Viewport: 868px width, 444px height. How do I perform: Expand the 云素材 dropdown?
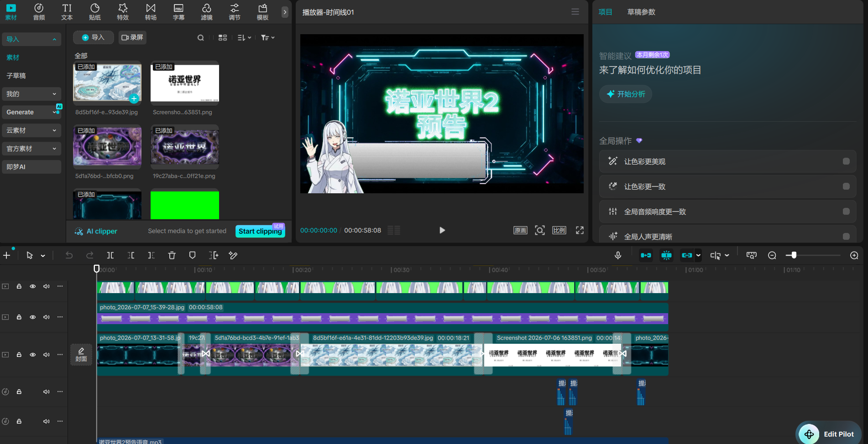coord(31,130)
